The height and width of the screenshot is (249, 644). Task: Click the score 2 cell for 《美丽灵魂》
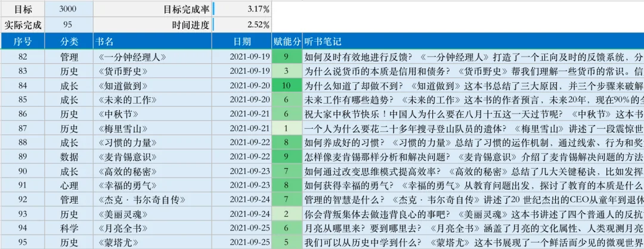click(x=287, y=214)
